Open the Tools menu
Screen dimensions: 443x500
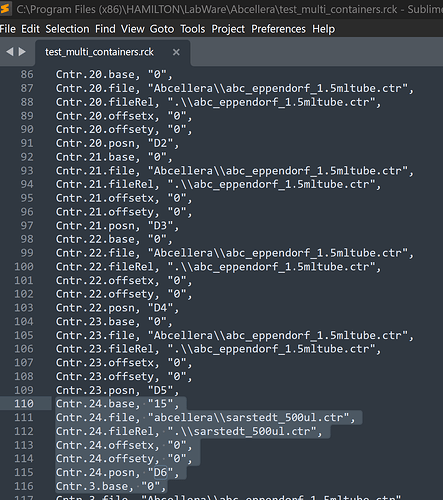193,29
